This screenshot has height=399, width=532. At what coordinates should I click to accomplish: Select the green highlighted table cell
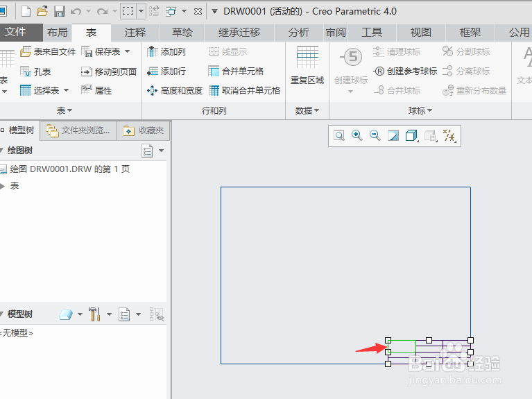pyautogui.click(x=402, y=346)
